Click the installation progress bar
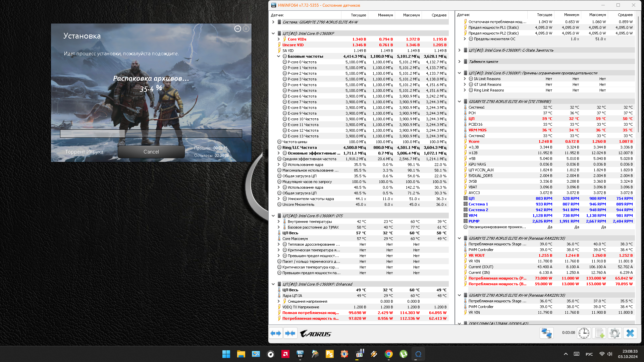The image size is (644, 362). [x=151, y=133]
